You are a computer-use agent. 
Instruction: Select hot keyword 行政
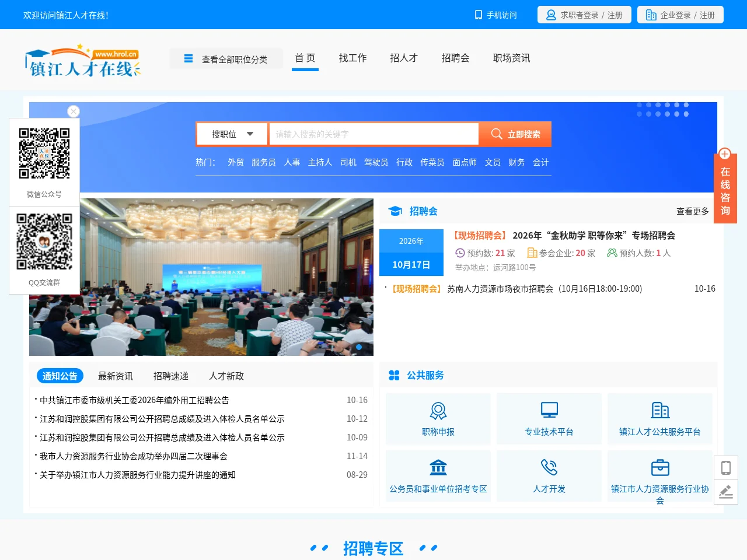coord(404,162)
